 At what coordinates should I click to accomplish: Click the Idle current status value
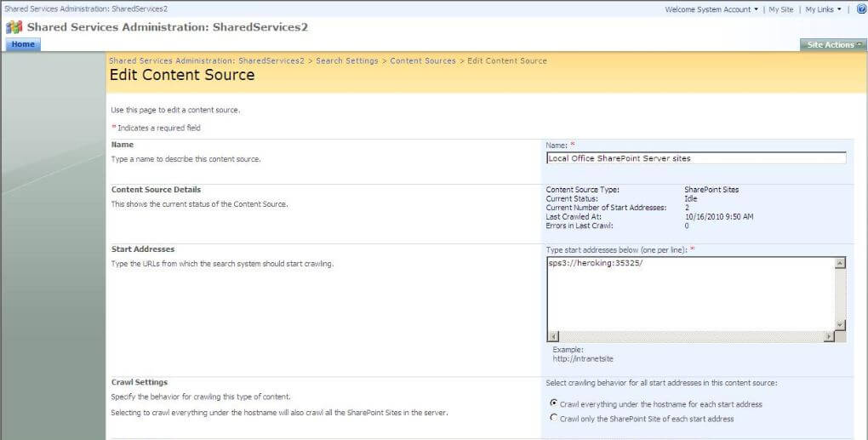point(691,198)
